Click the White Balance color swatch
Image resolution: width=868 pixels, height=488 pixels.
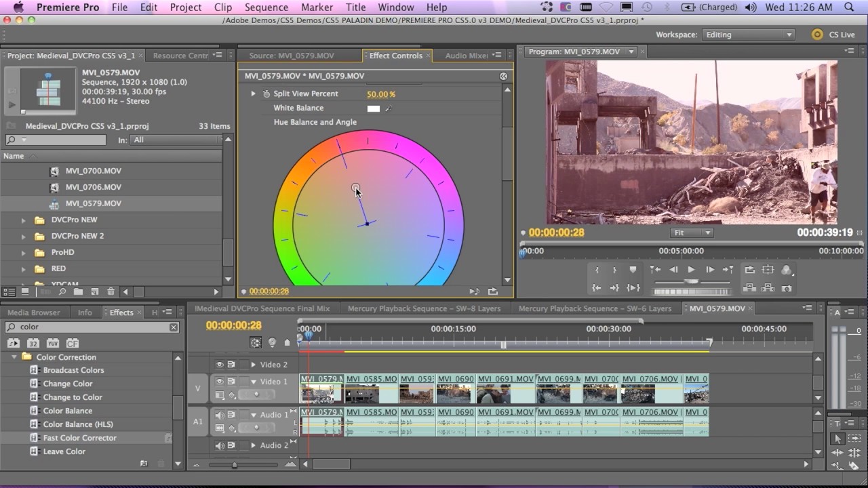click(x=374, y=108)
